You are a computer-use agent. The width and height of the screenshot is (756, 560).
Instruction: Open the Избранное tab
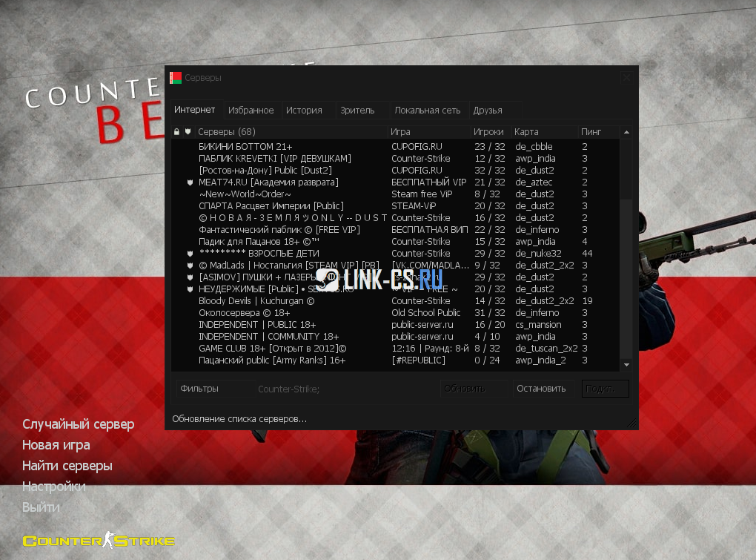coord(251,111)
